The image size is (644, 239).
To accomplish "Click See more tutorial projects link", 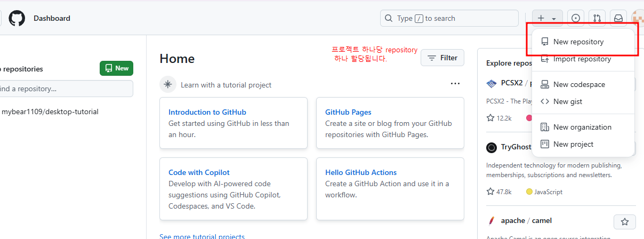I will [202, 236].
